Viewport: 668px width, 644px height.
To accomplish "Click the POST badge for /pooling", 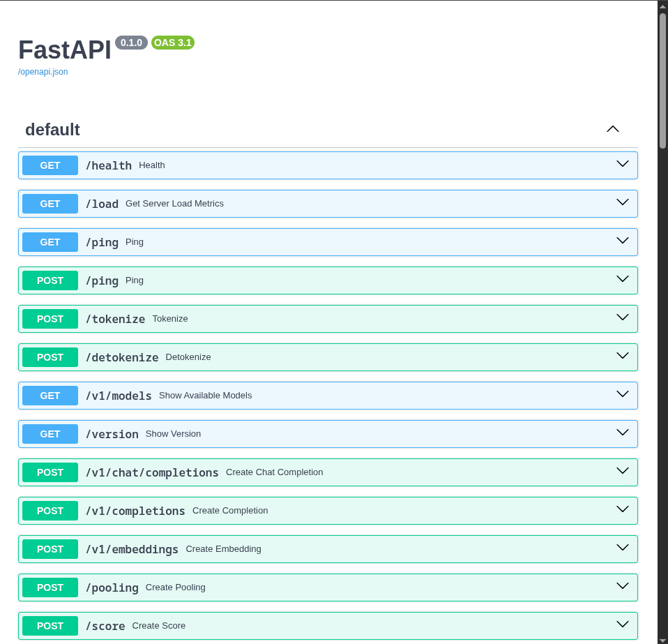I will click(x=50, y=587).
